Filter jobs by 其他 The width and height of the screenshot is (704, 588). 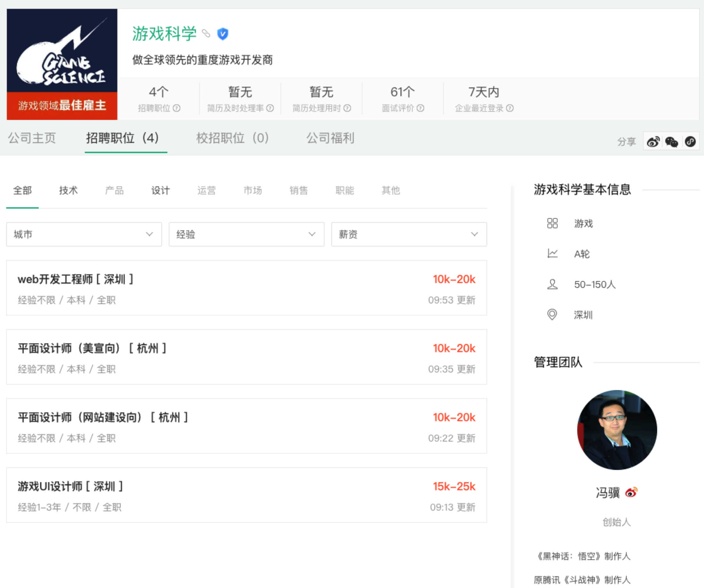pos(391,190)
